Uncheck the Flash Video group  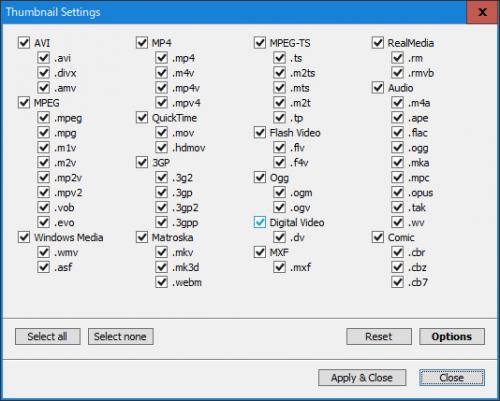tap(260, 133)
